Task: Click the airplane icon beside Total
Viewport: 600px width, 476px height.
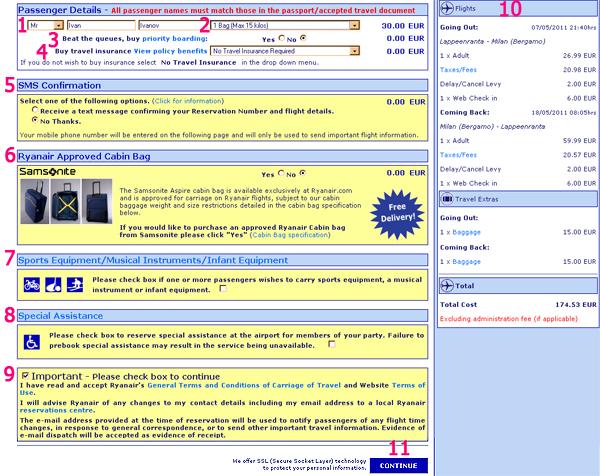Action: click(447, 285)
